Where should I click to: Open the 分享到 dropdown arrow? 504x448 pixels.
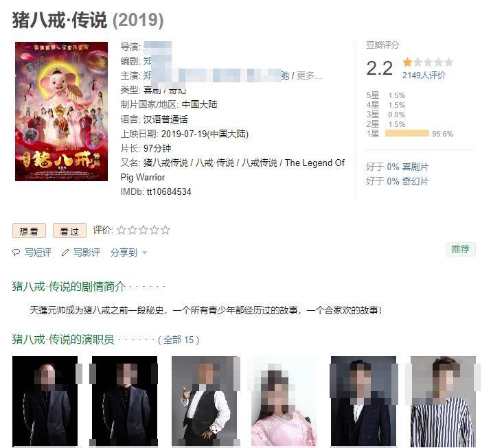pos(145,253)
